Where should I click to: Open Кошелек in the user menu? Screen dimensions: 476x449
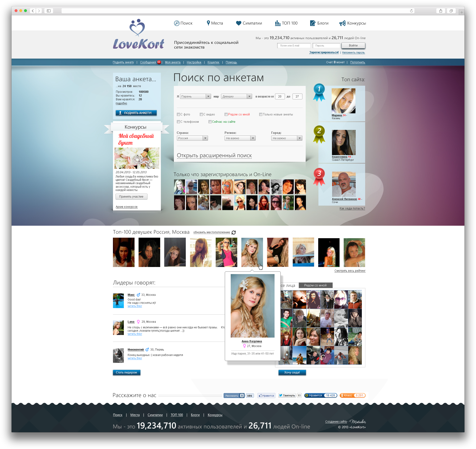[x=213, y=62]
